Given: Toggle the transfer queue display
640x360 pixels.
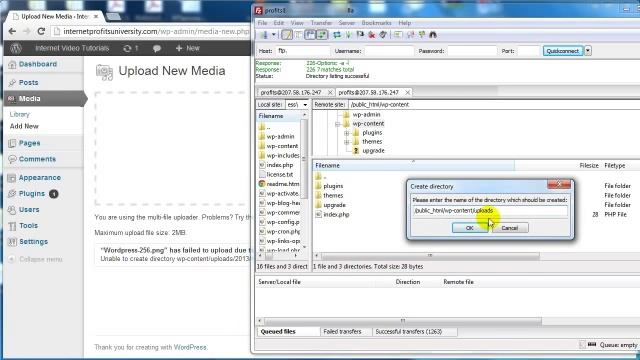Looking at the screenshot, I should tap(322, 35).
